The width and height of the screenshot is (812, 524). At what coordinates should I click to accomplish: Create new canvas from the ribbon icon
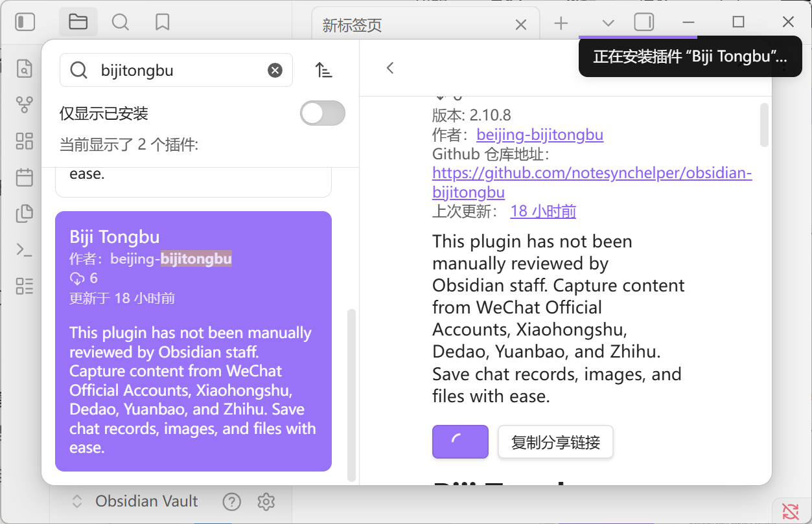25,141
